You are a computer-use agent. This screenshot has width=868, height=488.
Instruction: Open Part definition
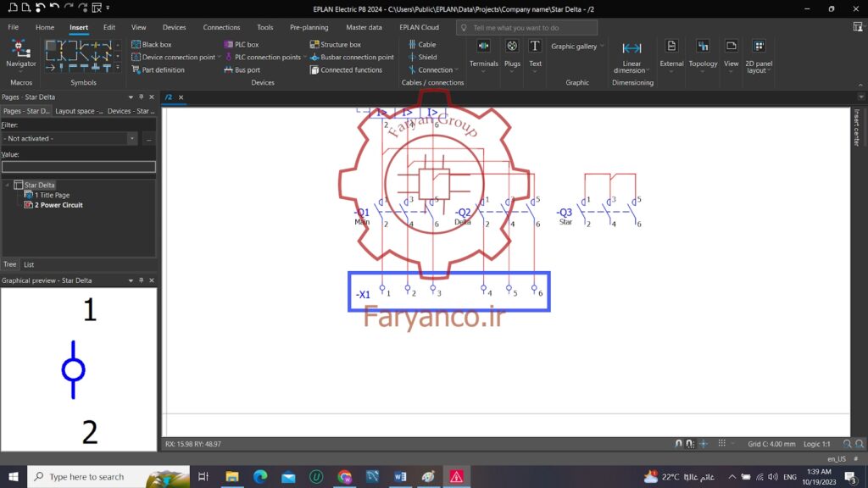[x=158, y=69]
